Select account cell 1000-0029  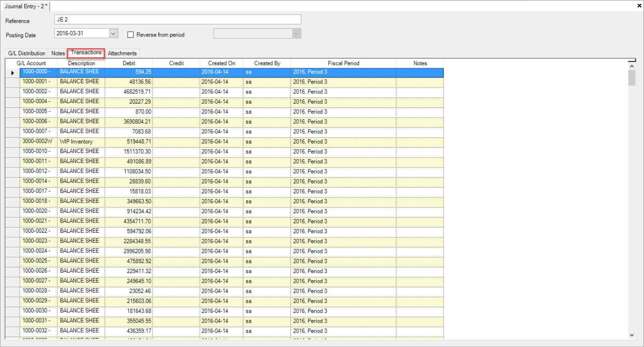click(x=39, y=301)
